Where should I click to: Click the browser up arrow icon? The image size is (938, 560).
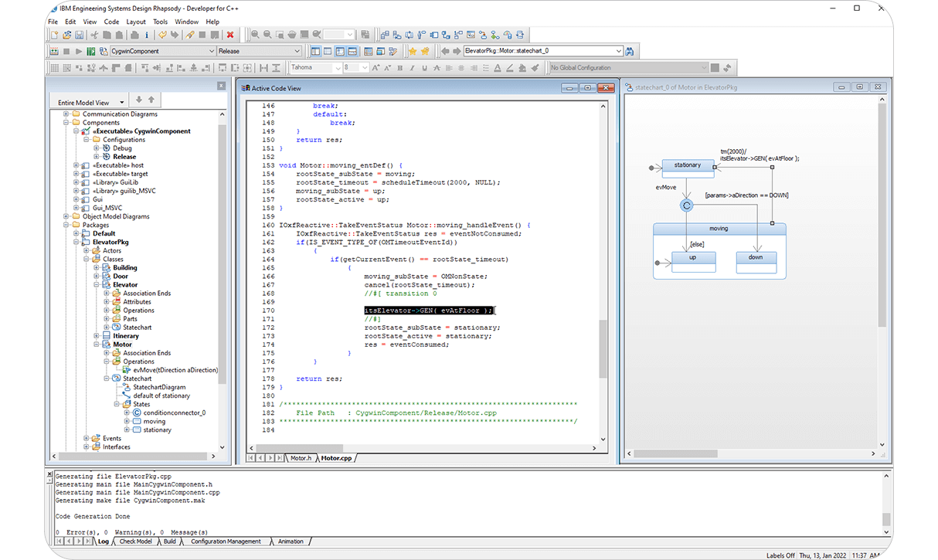pos(151,100)
